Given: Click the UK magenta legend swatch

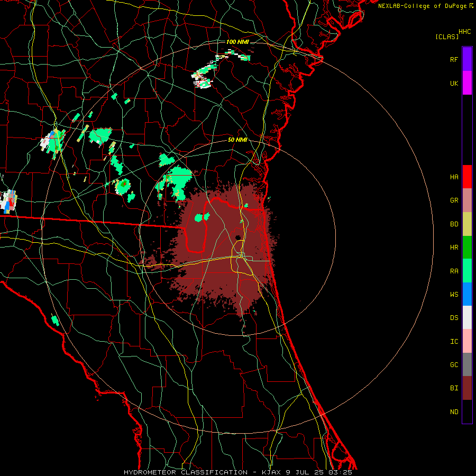Looking at the screenshot, I should 467,83.
